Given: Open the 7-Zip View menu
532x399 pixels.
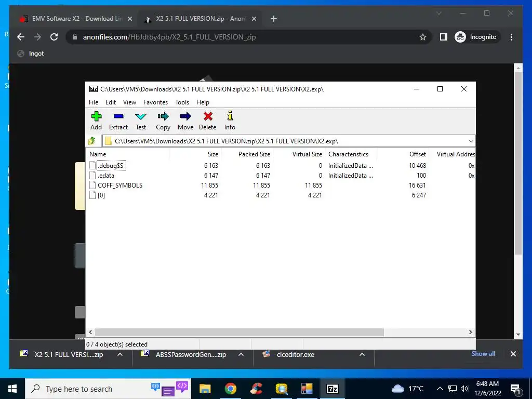Looking at the screenshot, I should (x=129, y=102).
